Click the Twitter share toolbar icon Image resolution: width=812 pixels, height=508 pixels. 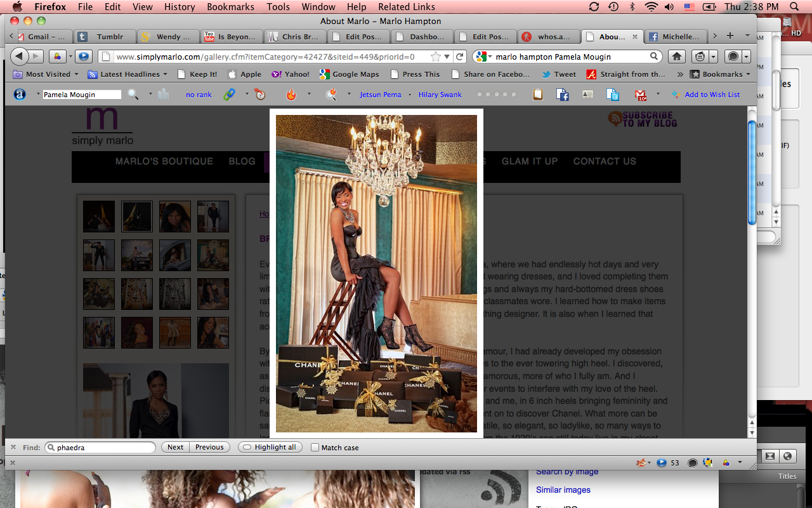[x=612, y=95]
